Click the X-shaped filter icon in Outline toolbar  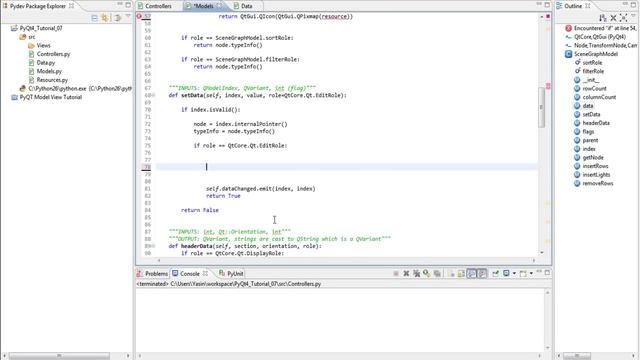pyautogui.click(x=613, y=18)
